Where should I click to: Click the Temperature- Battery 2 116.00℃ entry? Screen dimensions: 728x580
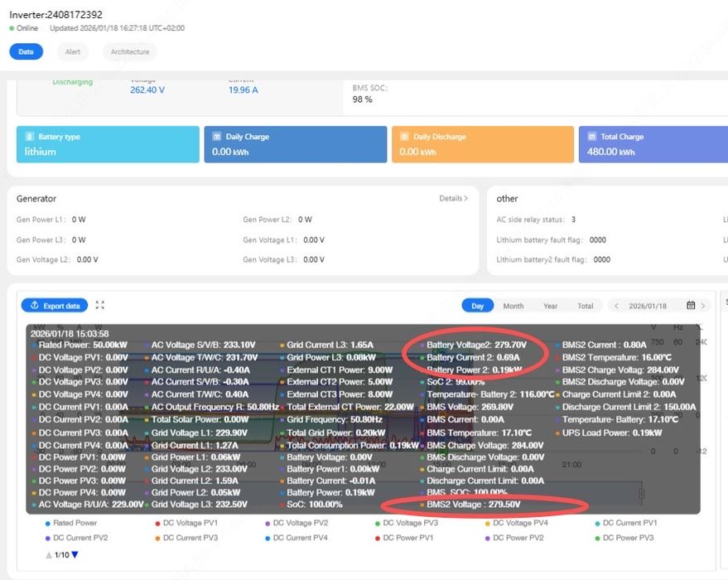tap(487, 394)
